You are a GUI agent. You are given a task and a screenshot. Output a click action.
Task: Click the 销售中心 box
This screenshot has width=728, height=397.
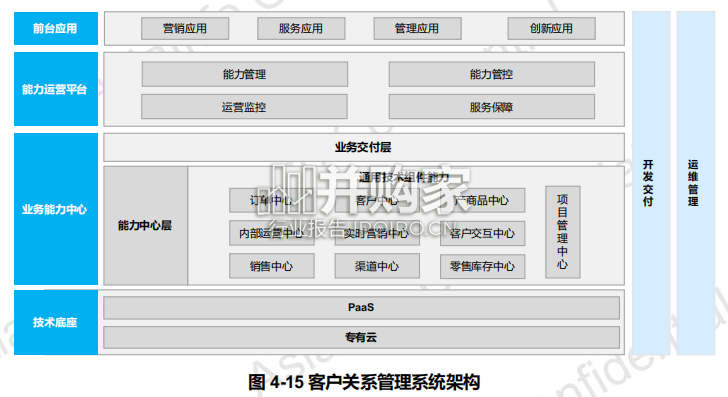point(272,266)
